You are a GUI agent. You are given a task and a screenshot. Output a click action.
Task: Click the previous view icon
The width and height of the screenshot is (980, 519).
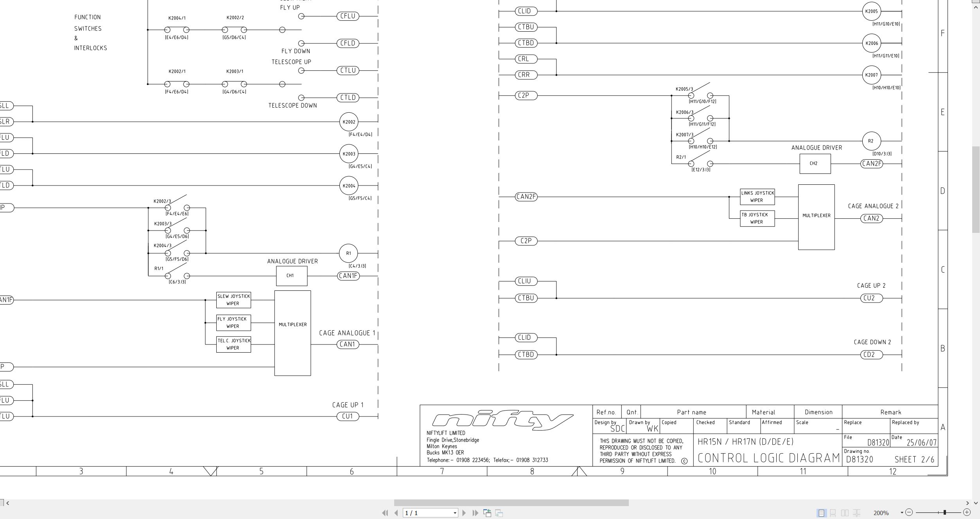[x=487, y=513]
